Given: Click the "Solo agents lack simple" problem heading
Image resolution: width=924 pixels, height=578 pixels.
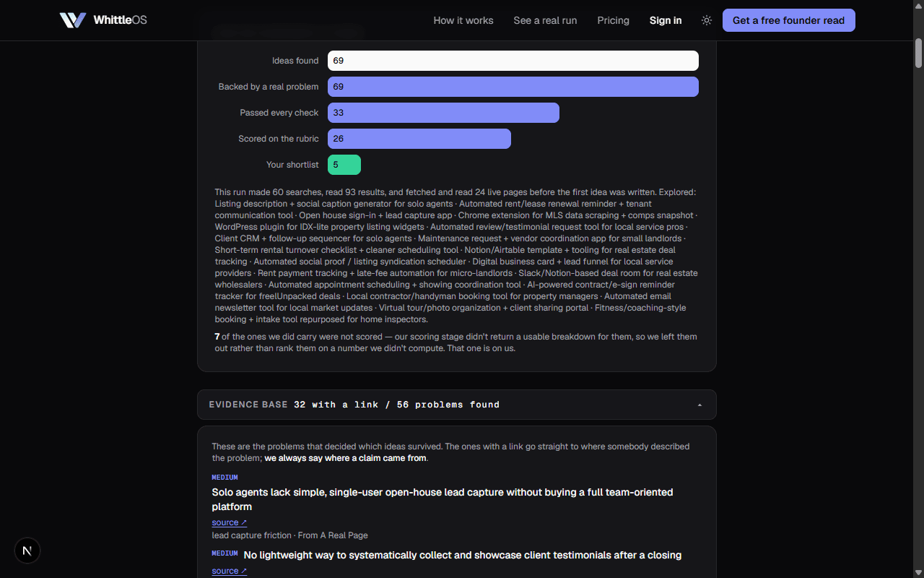Looking at the screenshot, I should (443, 499).
